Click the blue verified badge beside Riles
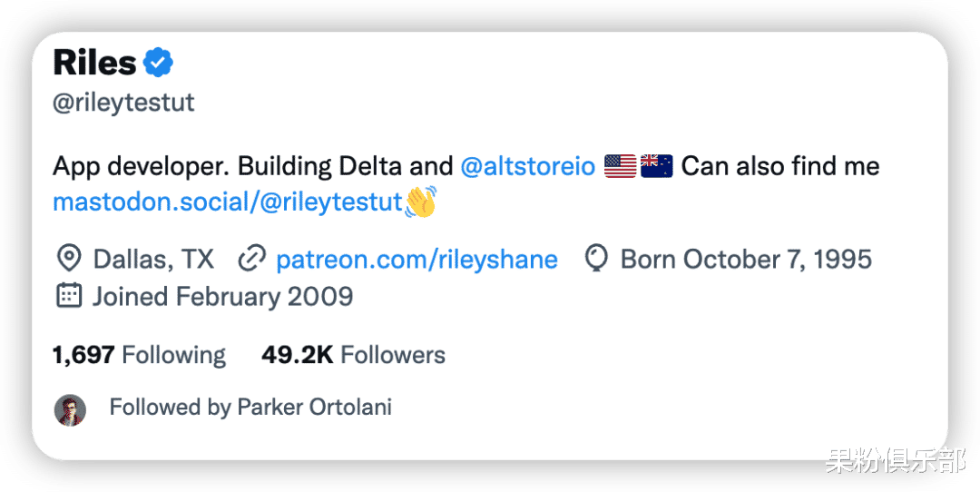Screen dimensions: 980x492 [x=158, y=63]
